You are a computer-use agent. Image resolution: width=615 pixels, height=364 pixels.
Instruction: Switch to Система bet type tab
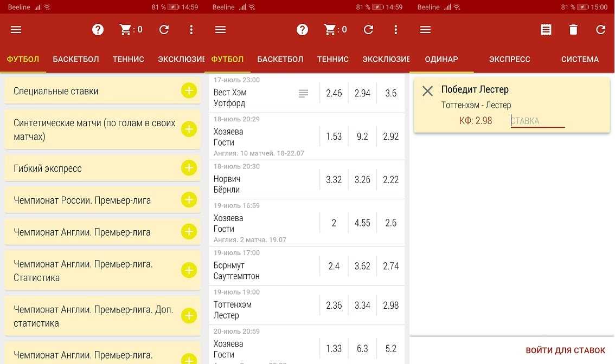tap(580, 59)
